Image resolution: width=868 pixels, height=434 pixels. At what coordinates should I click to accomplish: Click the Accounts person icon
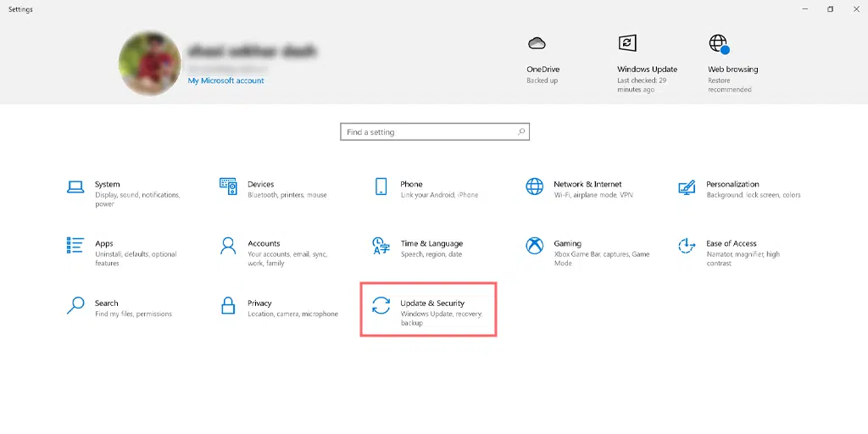[228, 246]
